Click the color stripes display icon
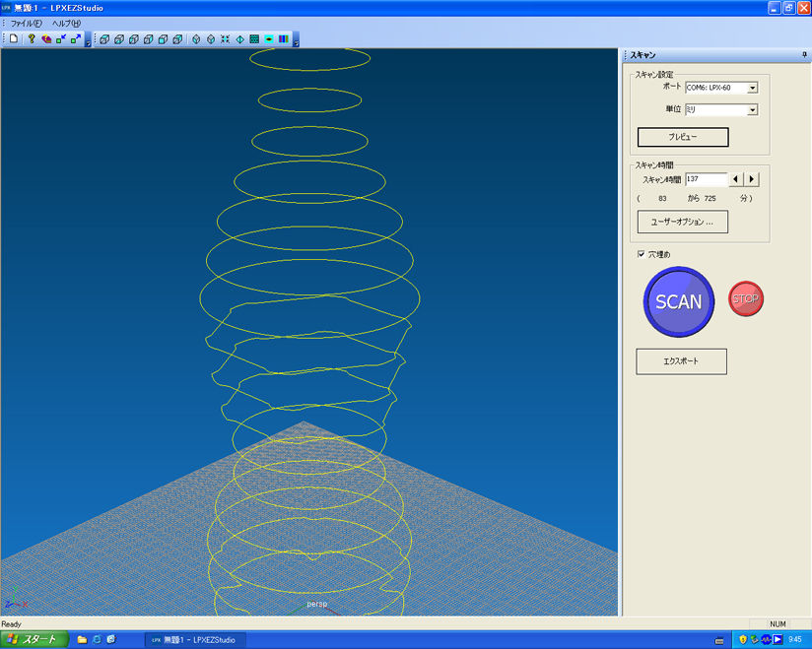This screenshot has width=812, height=649. coord(283,39)
